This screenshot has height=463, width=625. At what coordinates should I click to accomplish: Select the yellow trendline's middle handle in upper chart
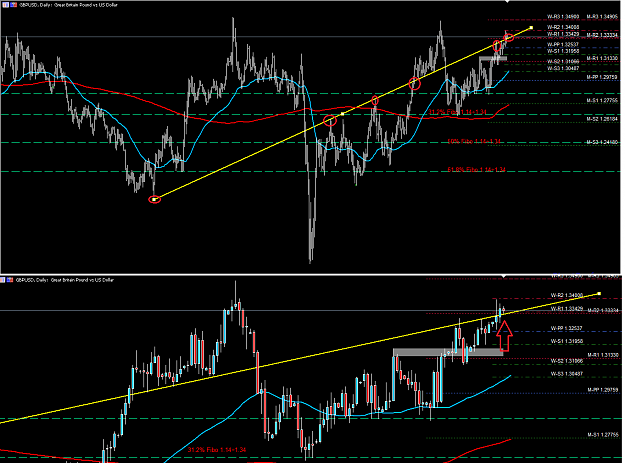click(x=342, y=114)
